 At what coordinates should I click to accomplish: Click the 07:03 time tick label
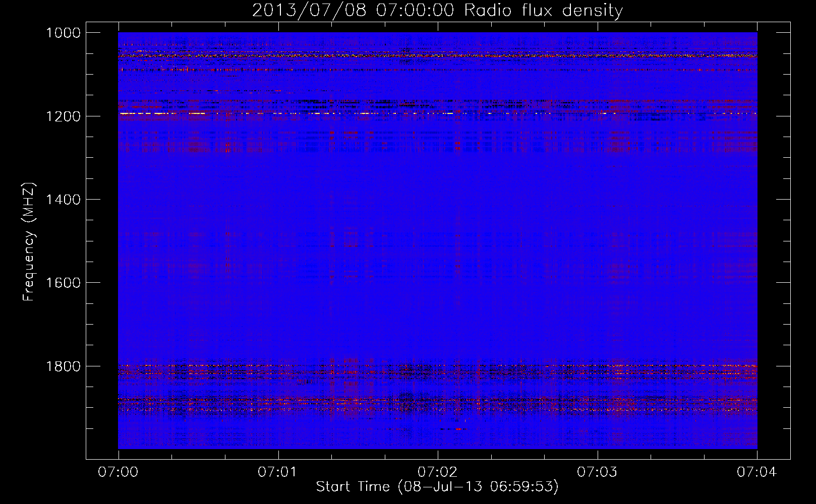[597, 472]
